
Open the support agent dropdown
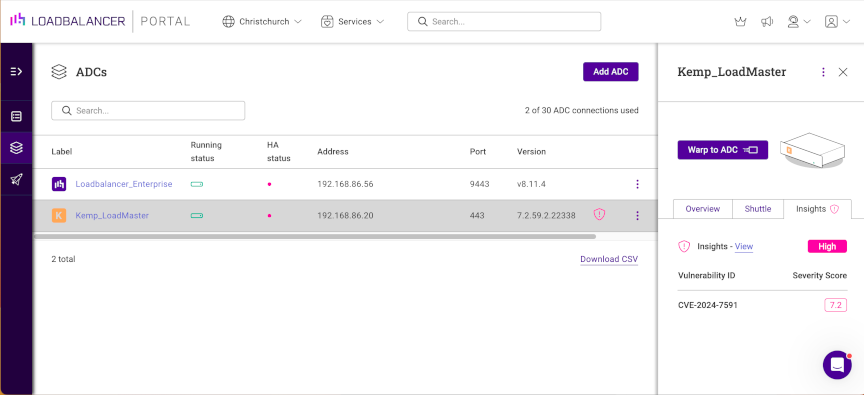(798, 21)
